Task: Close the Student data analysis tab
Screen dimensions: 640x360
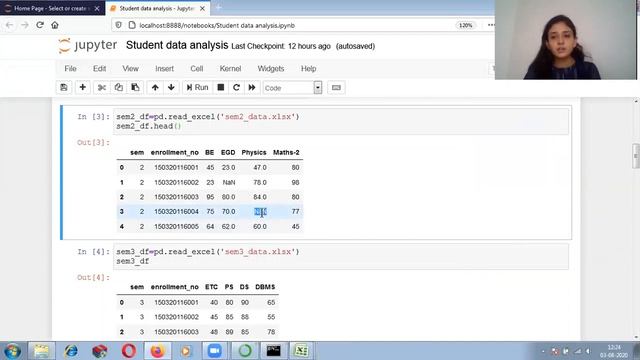Action: click(202, 8)
